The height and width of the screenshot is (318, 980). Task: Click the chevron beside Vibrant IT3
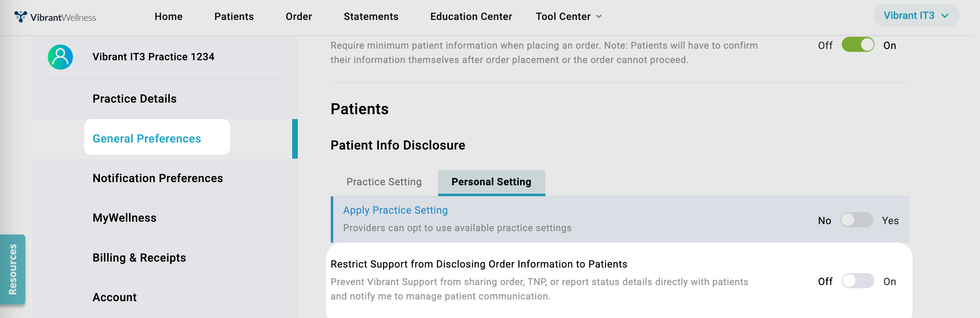tap(945, 16)
